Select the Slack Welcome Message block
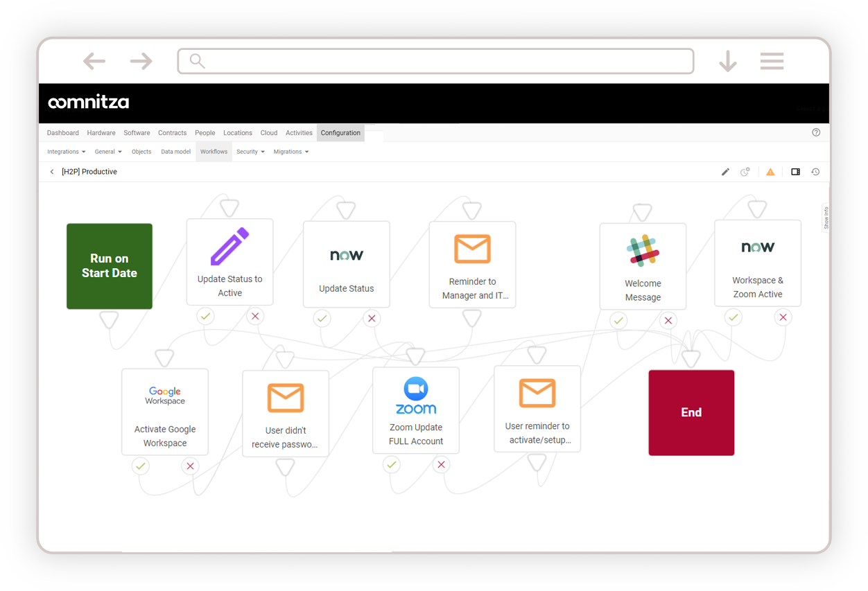Image resolution: width=868 pixels, height=591 pixels. [643, 266]
